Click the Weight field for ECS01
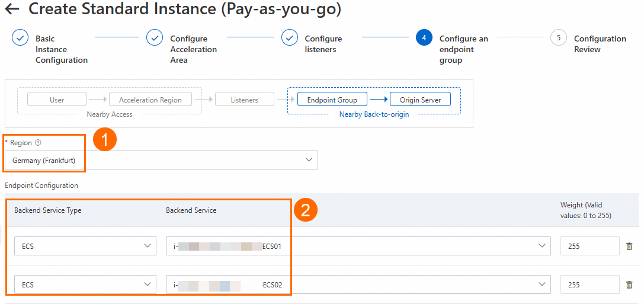The height and width of the screenshot is (304, 644). [x=589, y=246]
